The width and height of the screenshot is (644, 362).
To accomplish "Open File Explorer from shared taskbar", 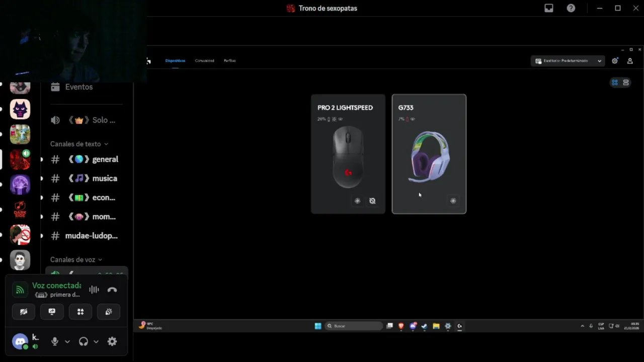I will 436,326.
